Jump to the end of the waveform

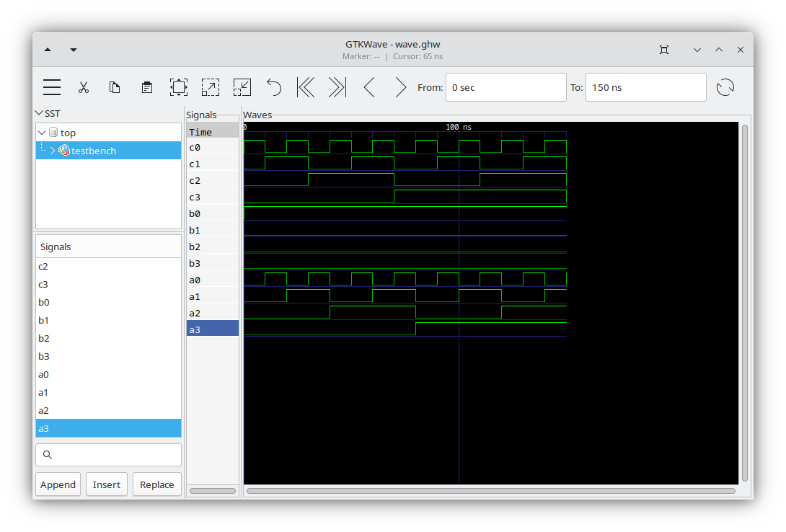(x=337, y=87)
